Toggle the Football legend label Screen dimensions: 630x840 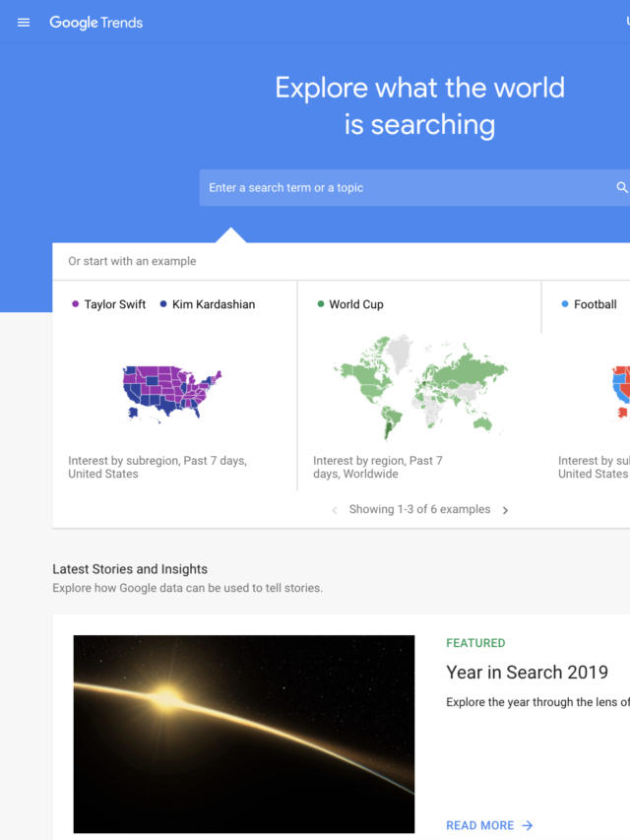(x=595, y=304)
